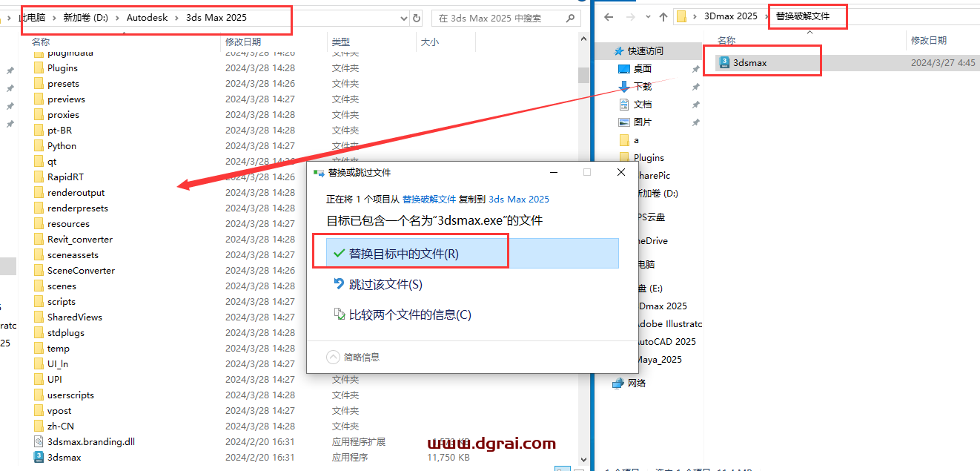
Task: Click 此电脑 in left breadcrumb
Action: [32, 17]
